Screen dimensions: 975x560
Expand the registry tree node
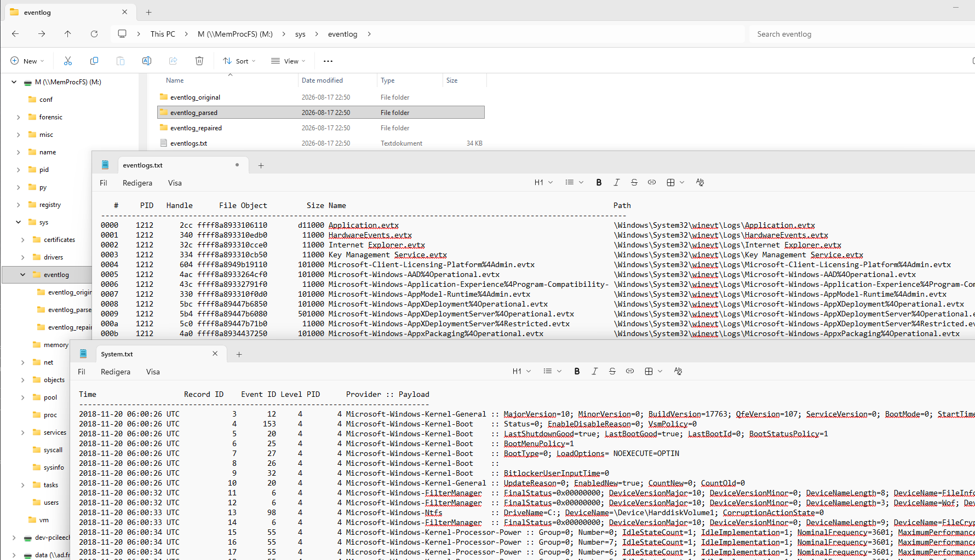18,205
